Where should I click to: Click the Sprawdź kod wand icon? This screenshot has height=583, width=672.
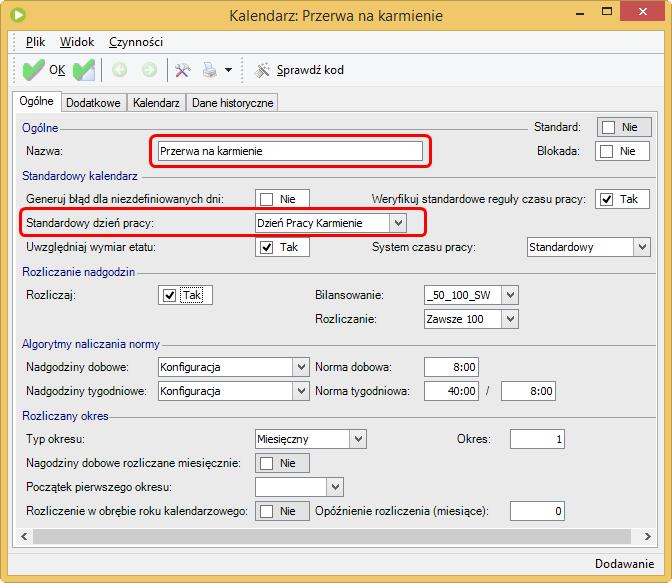pyautogui.click(x=262, y=70)
